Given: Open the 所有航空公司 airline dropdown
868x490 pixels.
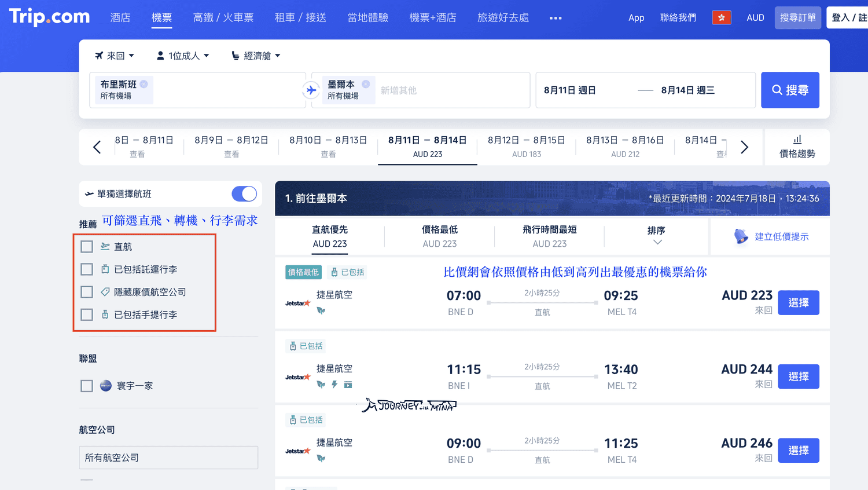Looking at the screenshot, I should (168, 458).
